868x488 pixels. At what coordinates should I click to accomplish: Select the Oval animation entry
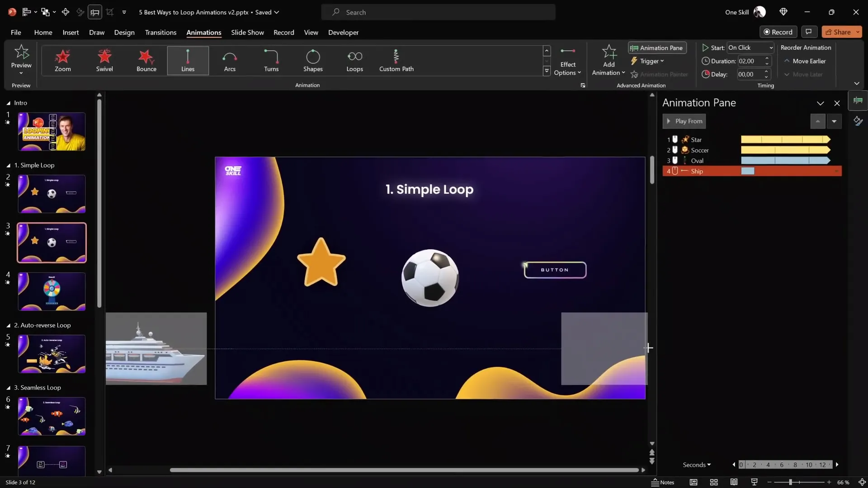coord(752,160)
